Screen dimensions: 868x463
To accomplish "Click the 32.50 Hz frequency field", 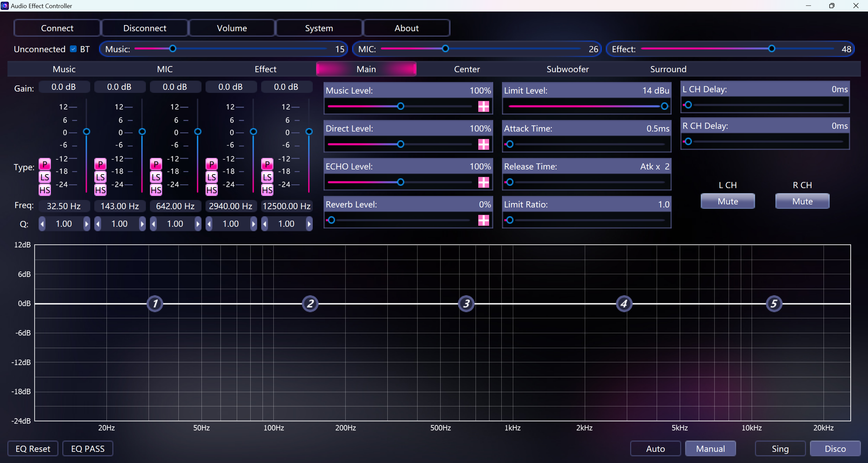I will pyautogui.click(x=64, y=206).
